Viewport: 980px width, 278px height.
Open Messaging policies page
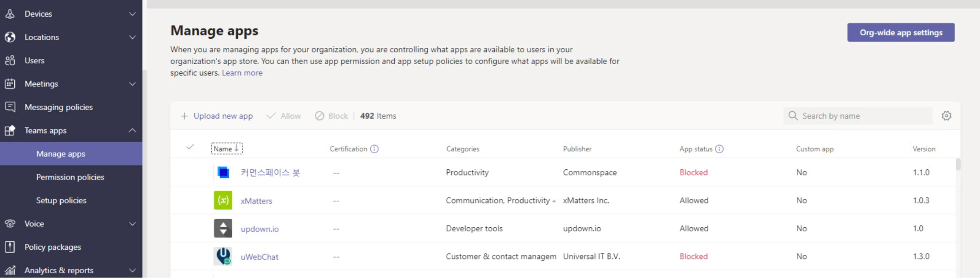[58, 107]
